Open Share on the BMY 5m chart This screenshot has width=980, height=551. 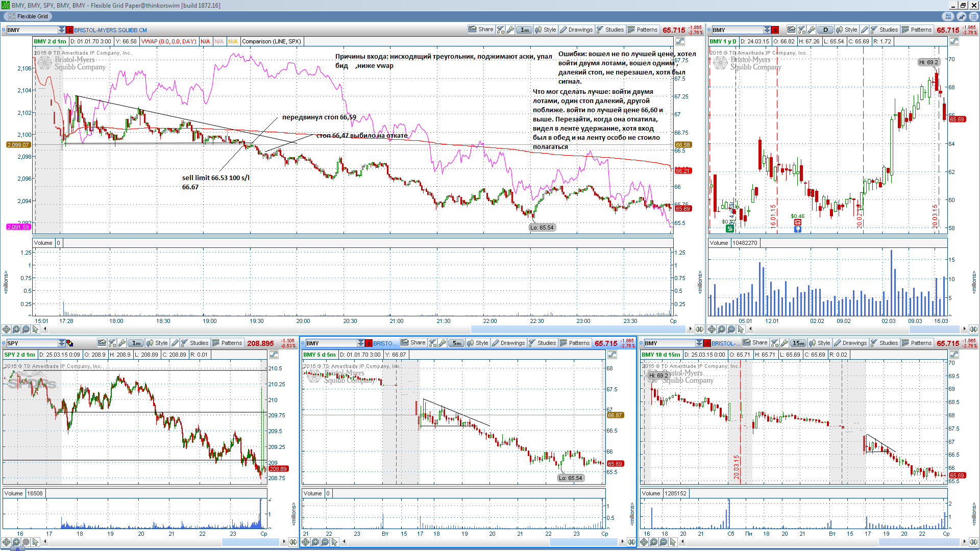(x=413, y=343)
